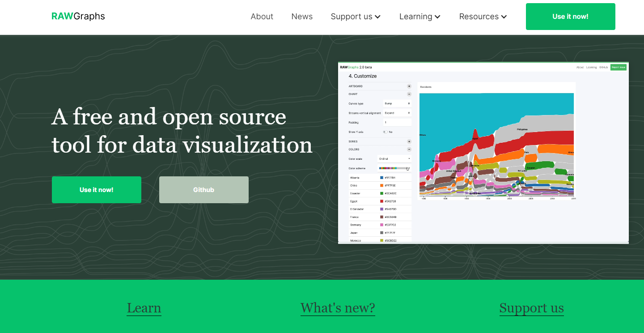Open the What's new? link

(338, 308)
